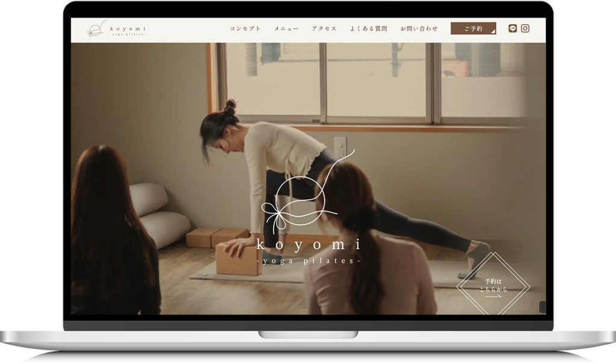This screenshot has height=364, width=616.
Task: Open the Instagram icon in the header
Action: click(x=525, y=28)
